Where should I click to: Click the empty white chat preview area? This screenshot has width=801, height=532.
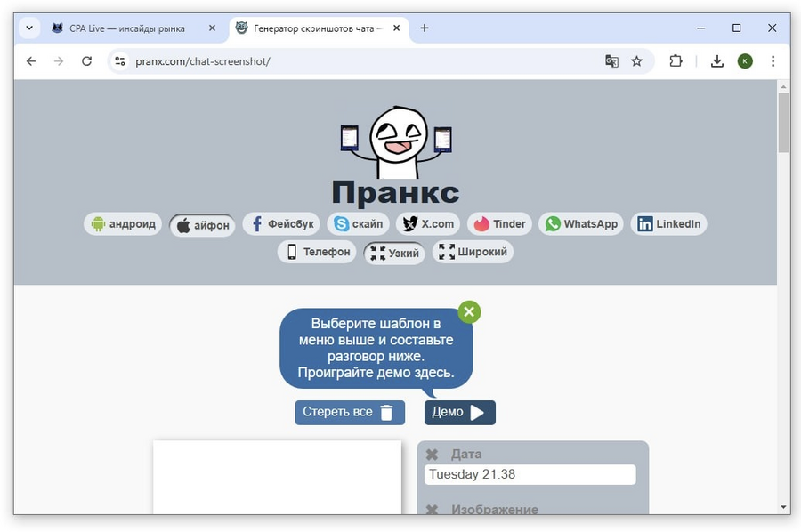278,478
